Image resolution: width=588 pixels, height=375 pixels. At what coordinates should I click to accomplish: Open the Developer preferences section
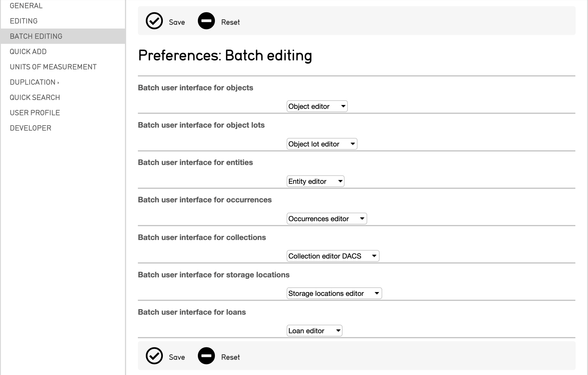pyautogui.click(x=31, y=128)
